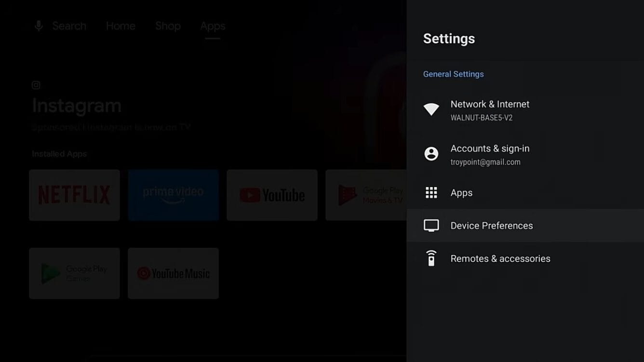Image resolution: width=644 pixels, height=362 pixels.
Task: Launch the Prime Video app tile
Action: pos(174,195)
